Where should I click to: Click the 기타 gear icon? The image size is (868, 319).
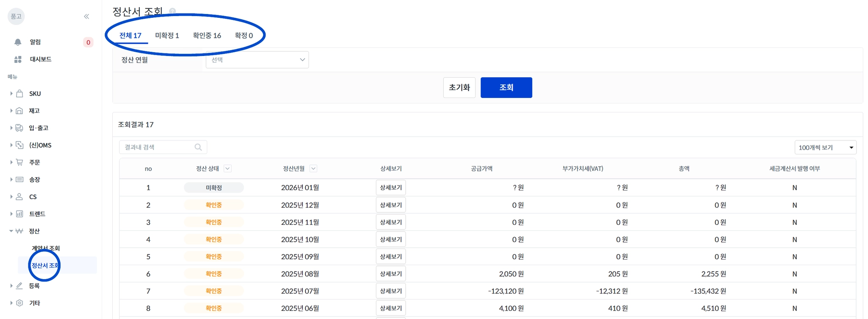tap(19, 303)
